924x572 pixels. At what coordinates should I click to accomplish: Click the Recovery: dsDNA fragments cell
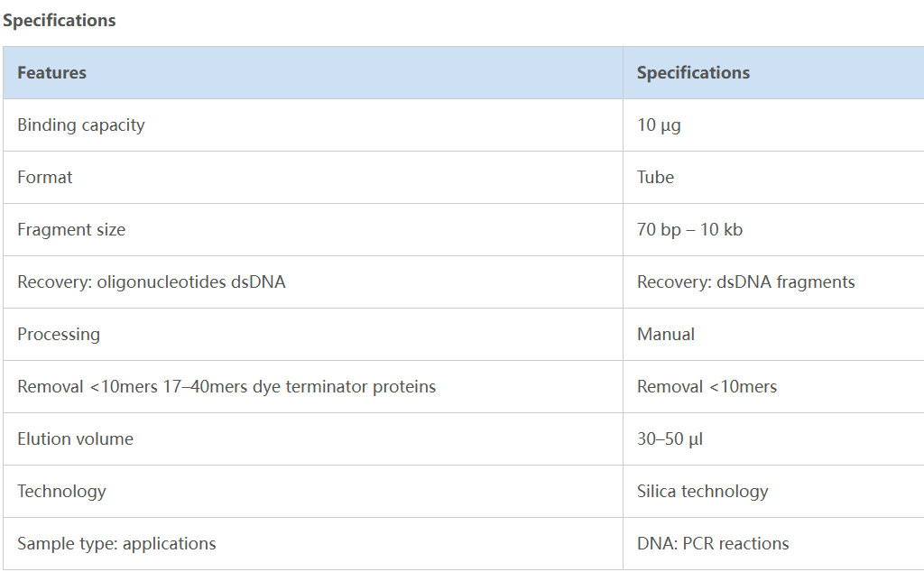pyautogui.click(x=745, y=282)
